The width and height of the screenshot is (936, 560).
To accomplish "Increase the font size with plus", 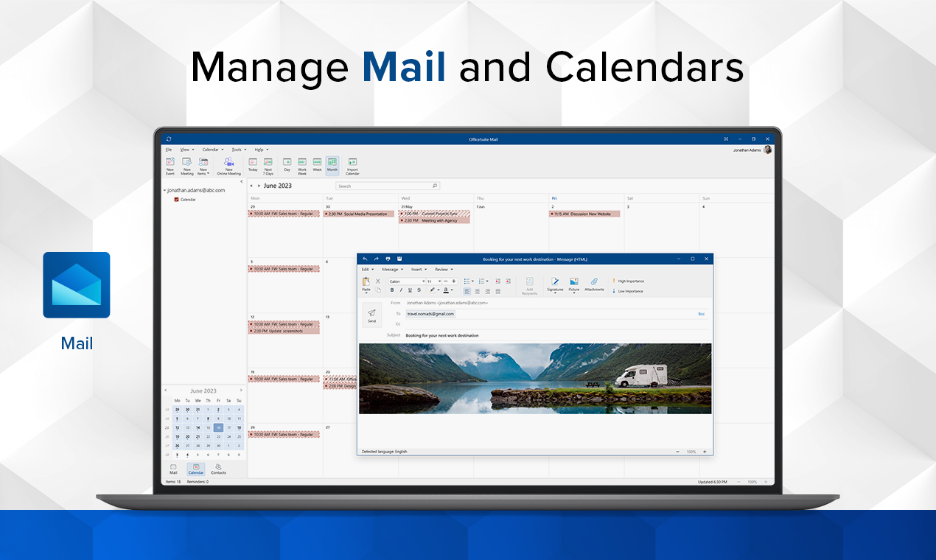I will click(453, 281).
